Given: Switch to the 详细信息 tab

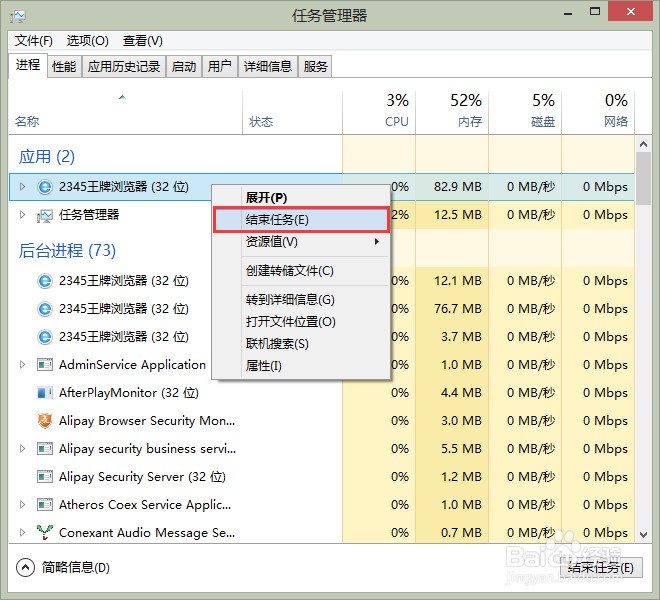Looking at the screenshot, I should [268, 67].
